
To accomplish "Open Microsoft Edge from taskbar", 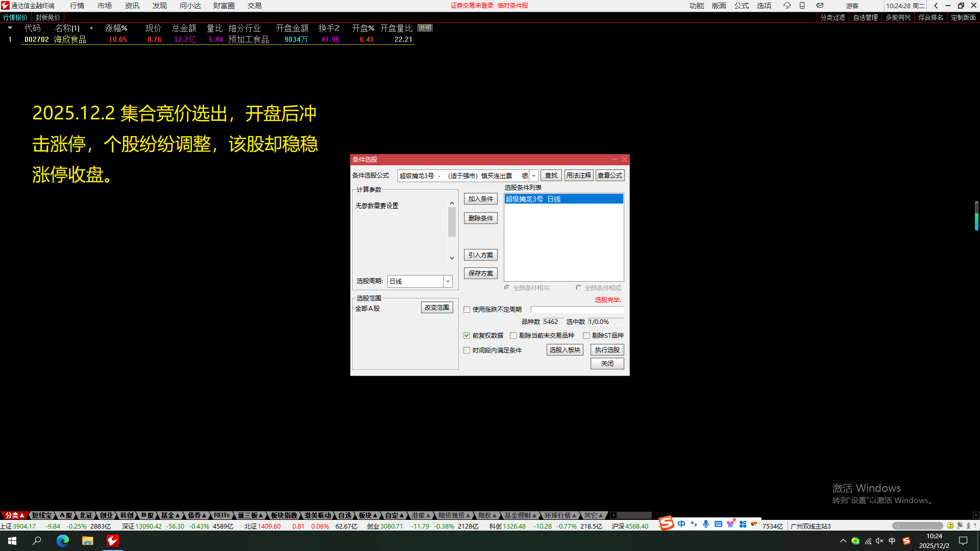I will coord(62,541).
